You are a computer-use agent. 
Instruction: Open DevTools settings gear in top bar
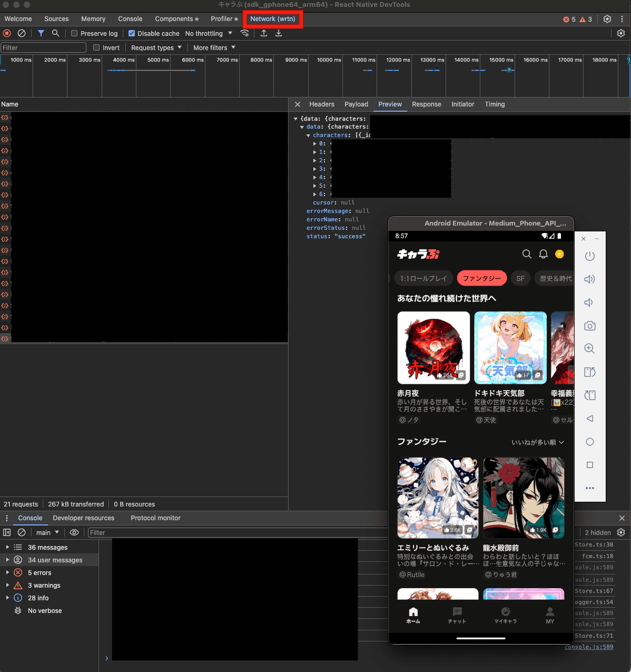point(607,19)
